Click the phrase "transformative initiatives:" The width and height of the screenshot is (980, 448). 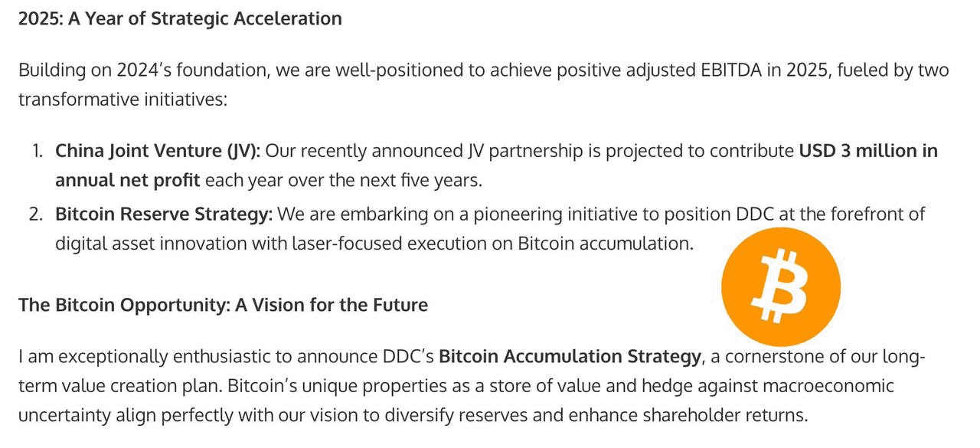(x=123, y=100)
